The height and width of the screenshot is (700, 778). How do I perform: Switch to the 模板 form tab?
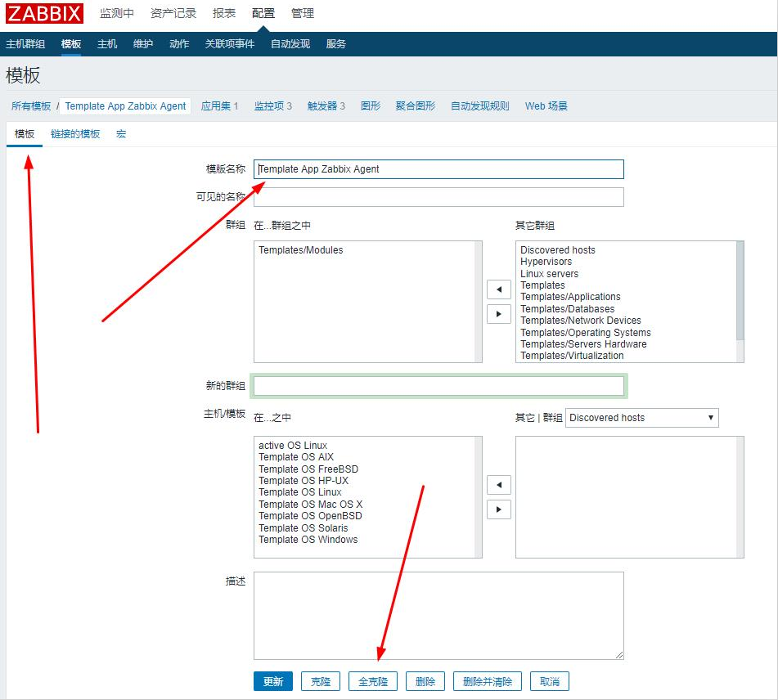coord(25,134)
